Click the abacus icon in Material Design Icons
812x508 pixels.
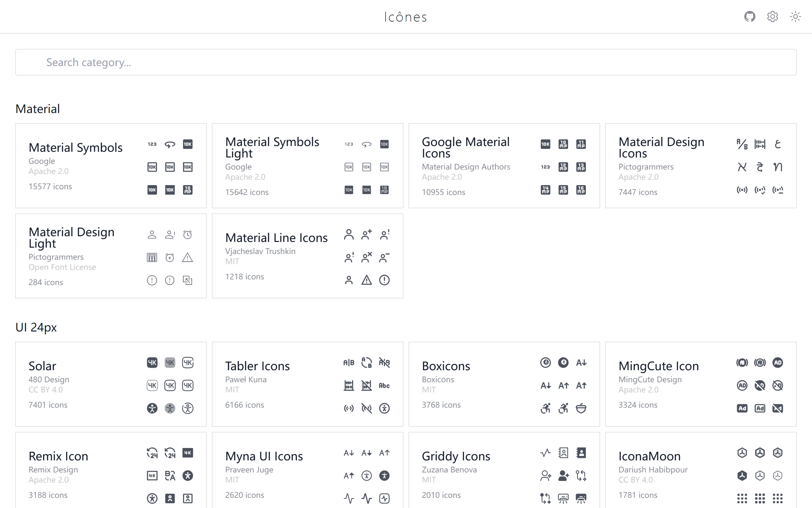pyautogui.click(x=760, y=144)
